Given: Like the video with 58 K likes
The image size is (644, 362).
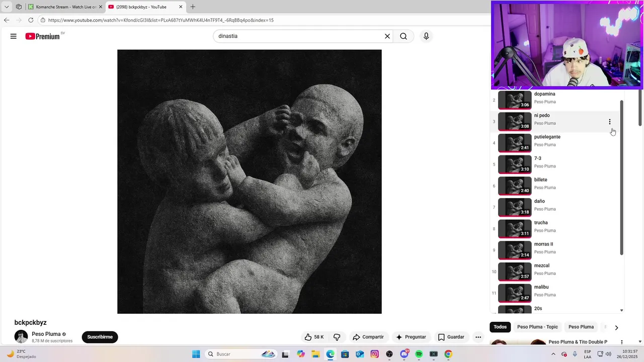Looking at the screenshot, I should [x=314, y=337].
